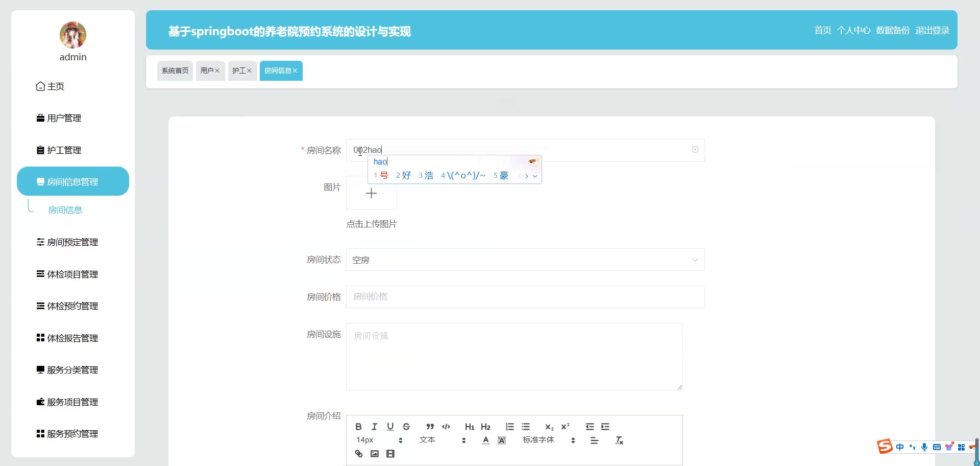This screenshot has height=466, width=980.
Task: Open 服务项目管理 in the sidebar
Action: coord(73,402)
